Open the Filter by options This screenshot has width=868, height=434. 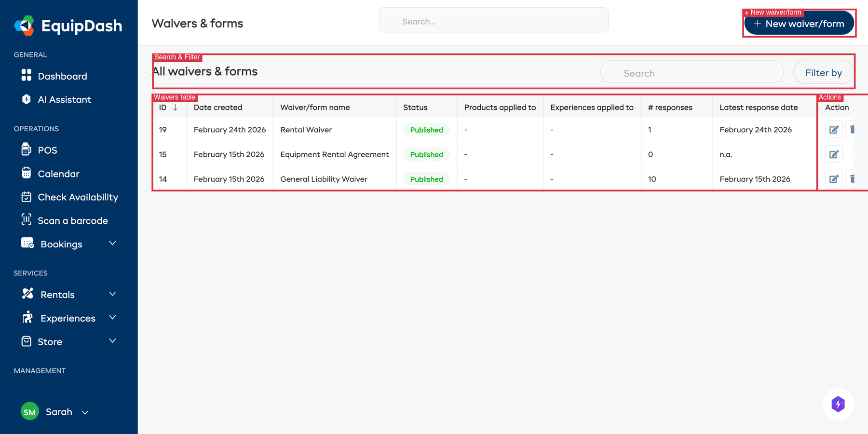(823, 72)
